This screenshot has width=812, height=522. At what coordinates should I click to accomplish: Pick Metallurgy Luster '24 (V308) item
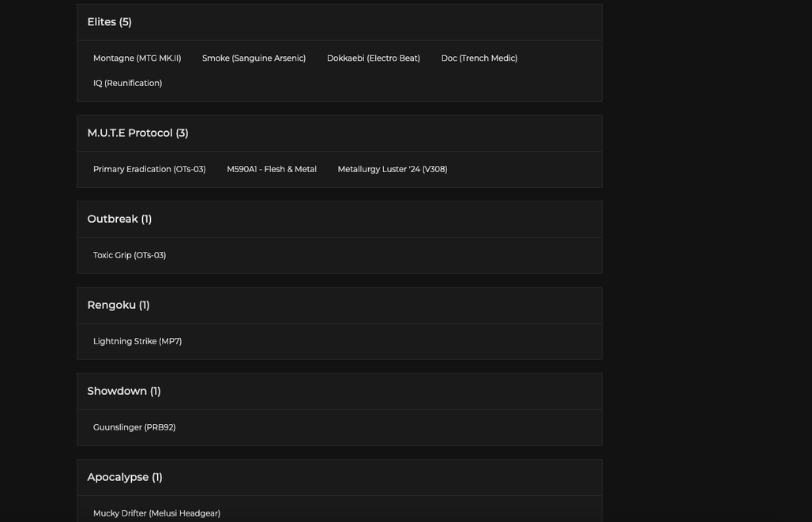(x=393, y=169)
